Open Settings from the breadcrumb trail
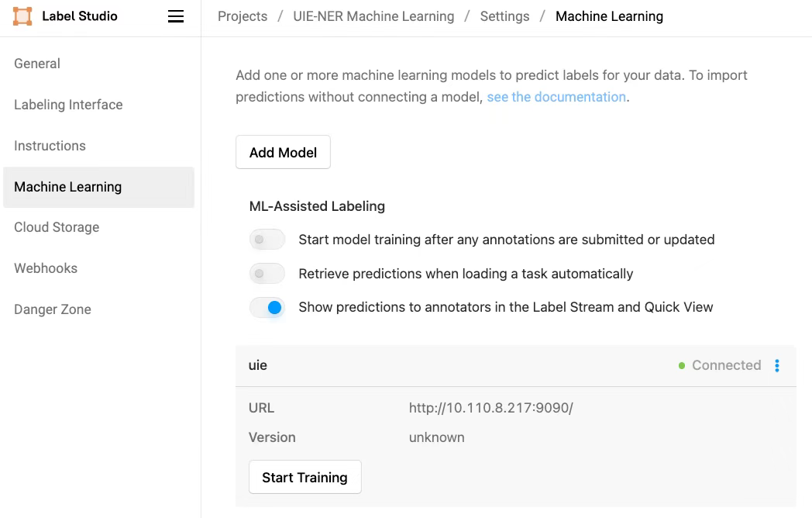 point(504,16)
